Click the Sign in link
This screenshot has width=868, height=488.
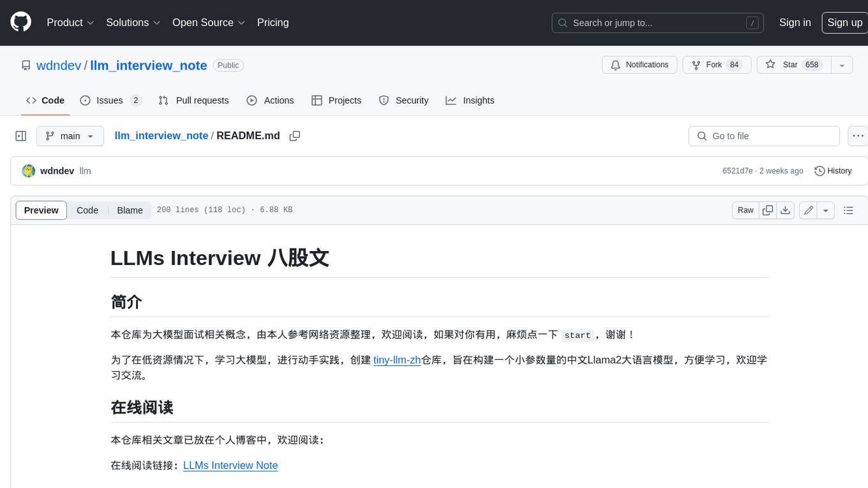[x=795, y=22]
